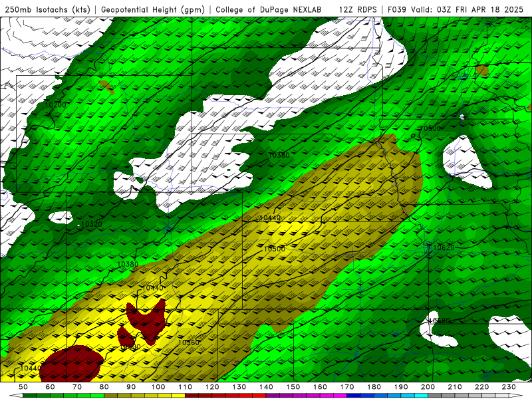Screen dimensions: 532x399
Task: Click the 100 value on the color scale
Action: point(158,387)
